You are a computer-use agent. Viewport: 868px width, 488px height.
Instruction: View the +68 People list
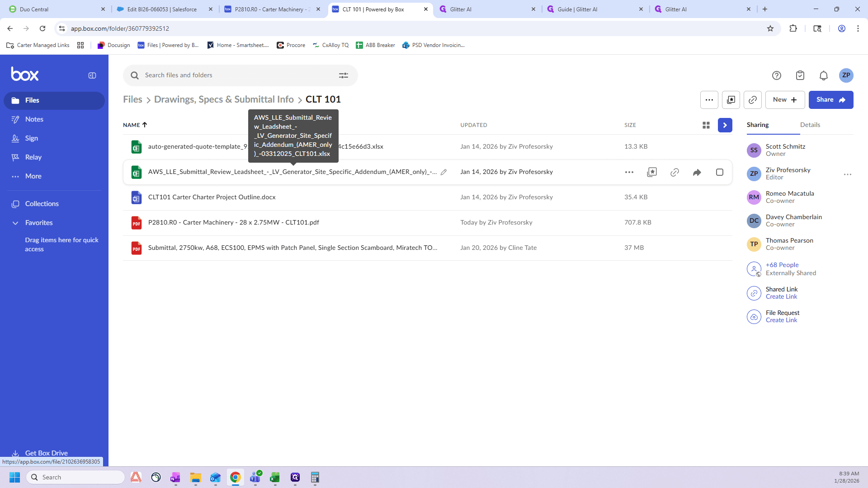(782, 265)
